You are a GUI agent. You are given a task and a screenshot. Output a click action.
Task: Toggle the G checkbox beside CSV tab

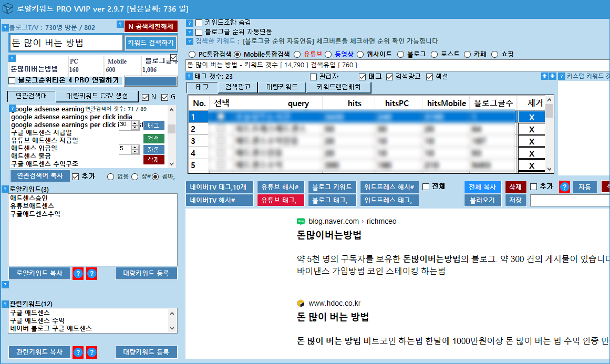click(x=164, y=97)
